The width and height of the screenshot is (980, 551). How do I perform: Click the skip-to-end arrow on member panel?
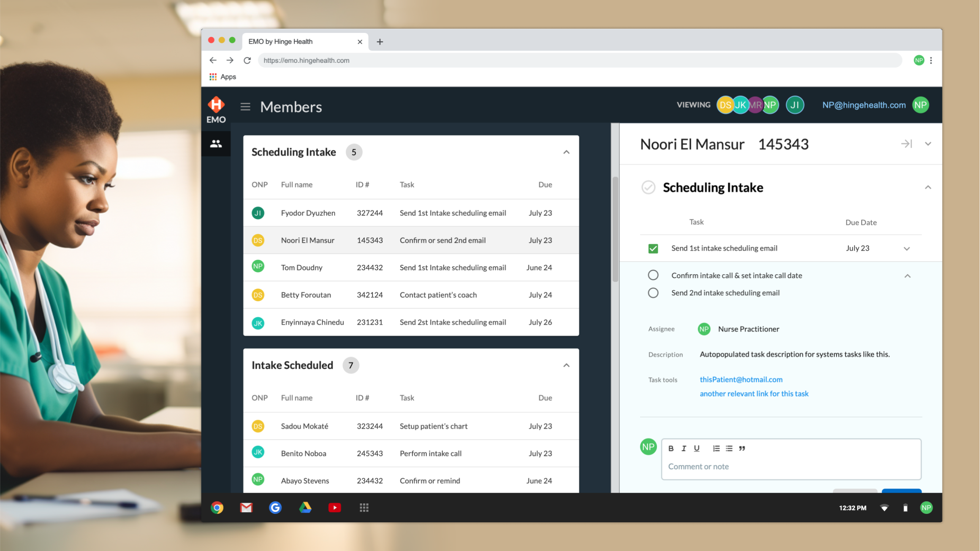[x=906, y=144]
